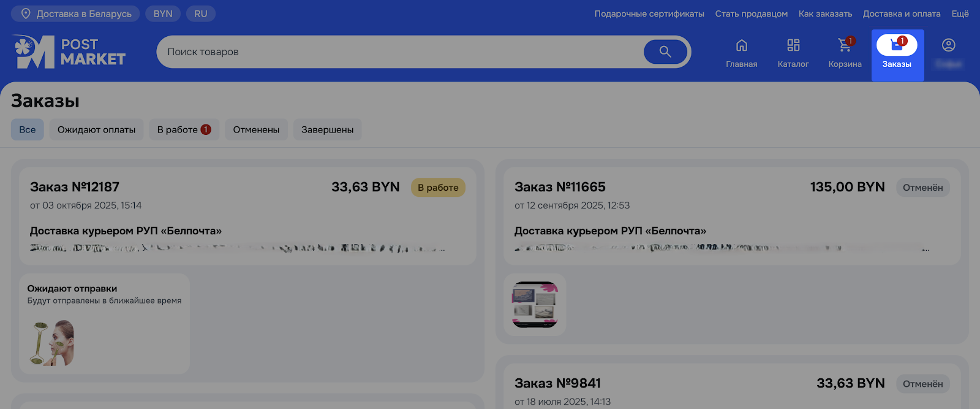Open the user profile icon
Image resolution: width=980 pixels, height=409 pixels.
[948, 46]
